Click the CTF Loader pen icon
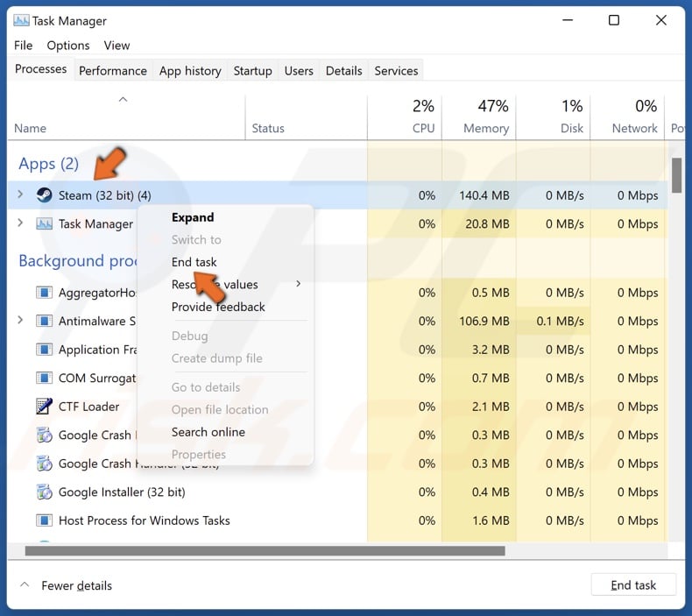 click(44, 407)
